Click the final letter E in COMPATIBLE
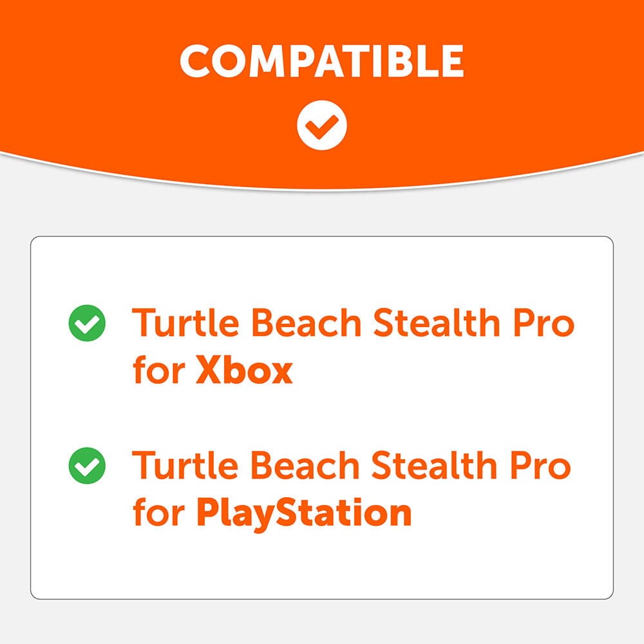The image size is (644, 644). pyautogui.click(x=450, y=61)
